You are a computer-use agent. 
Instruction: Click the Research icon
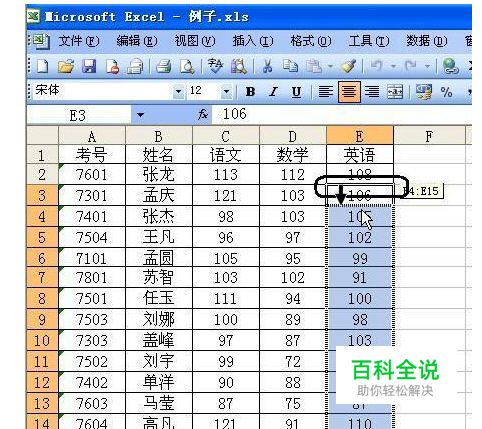point(239,66)
